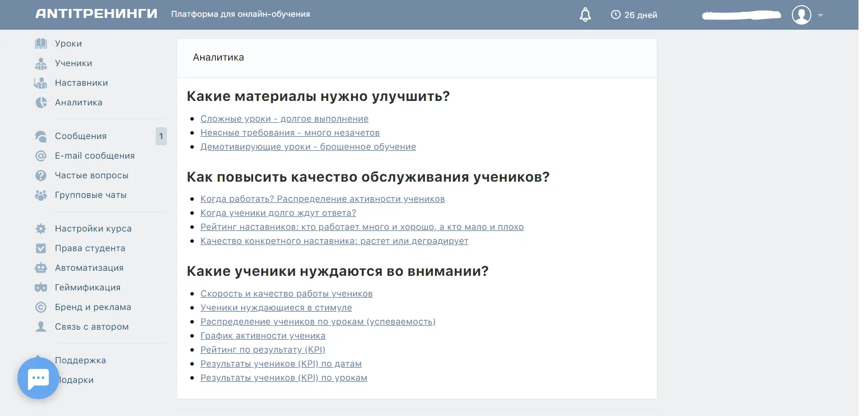
Task: Open the Рейтинг наставников link
Action: 362,227
